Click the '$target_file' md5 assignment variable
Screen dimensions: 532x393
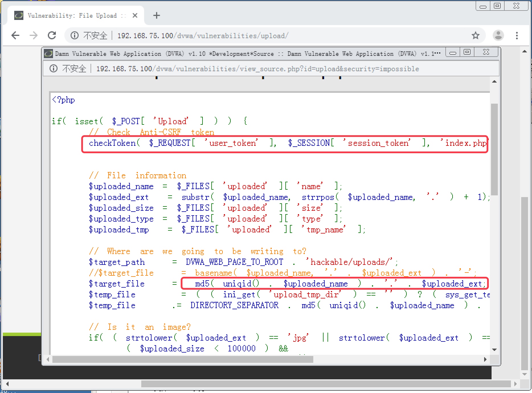116,284
